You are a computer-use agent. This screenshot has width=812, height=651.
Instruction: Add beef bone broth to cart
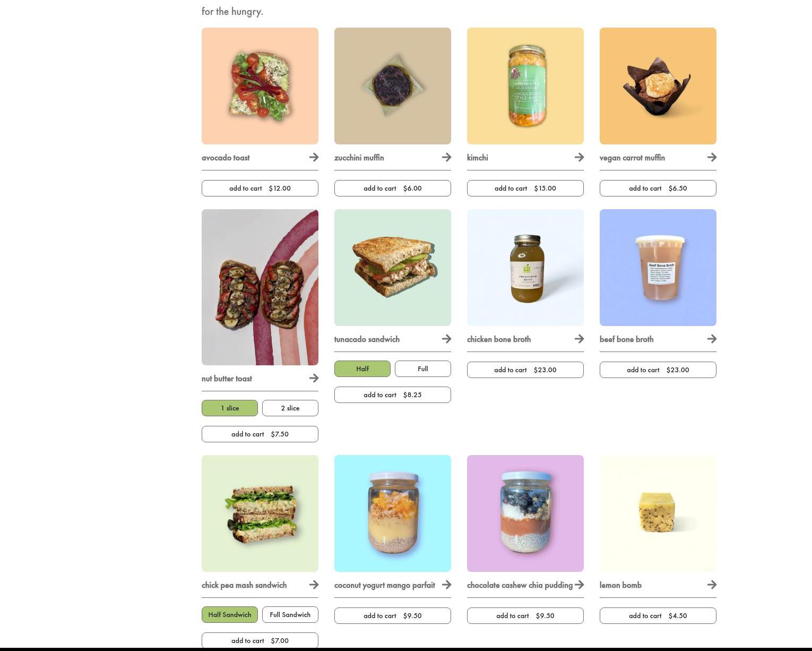(x=658, y=370)
